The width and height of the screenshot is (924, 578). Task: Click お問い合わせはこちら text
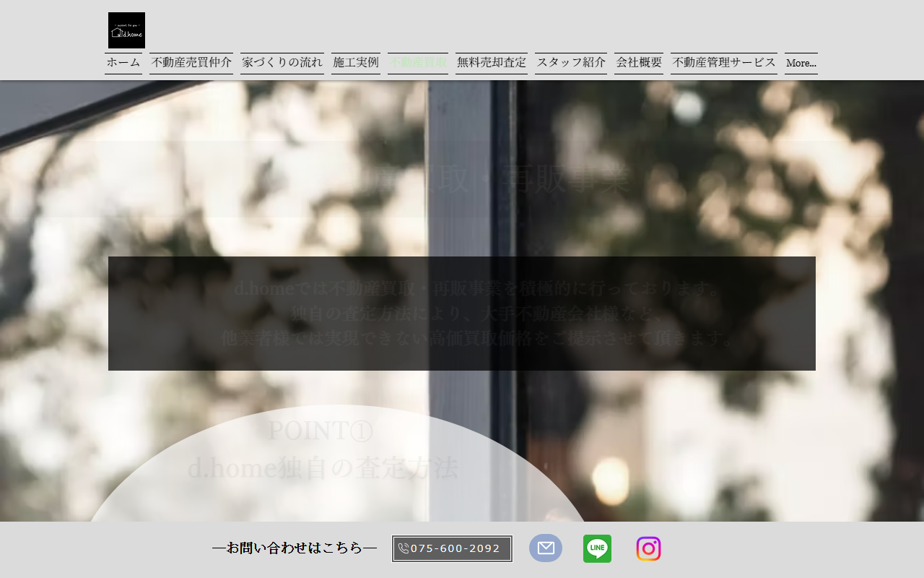[295, 548]
